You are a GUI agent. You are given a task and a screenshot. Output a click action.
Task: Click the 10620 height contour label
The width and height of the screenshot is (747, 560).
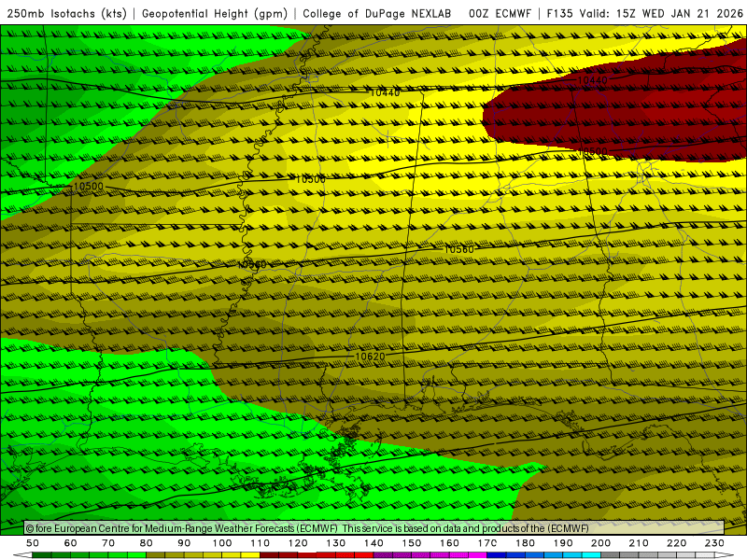coord(370,357)
